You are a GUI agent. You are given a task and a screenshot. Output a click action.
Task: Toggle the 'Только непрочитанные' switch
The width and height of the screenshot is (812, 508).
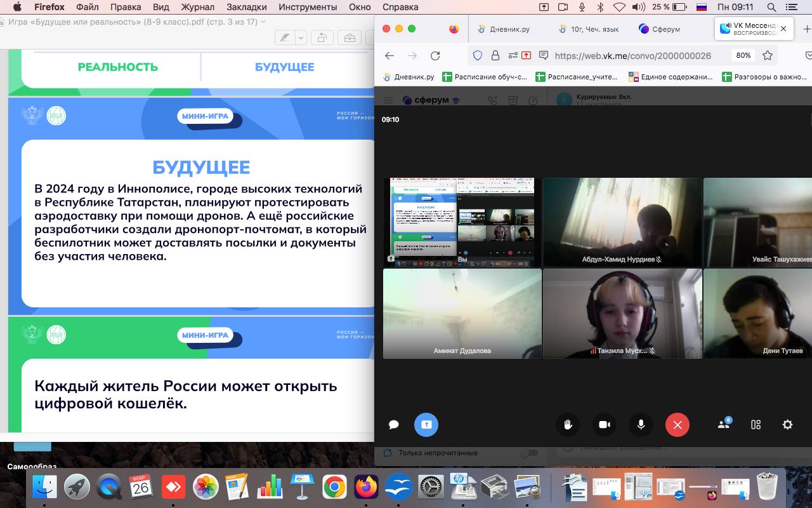pyautogui.click(x=528, y=453)
